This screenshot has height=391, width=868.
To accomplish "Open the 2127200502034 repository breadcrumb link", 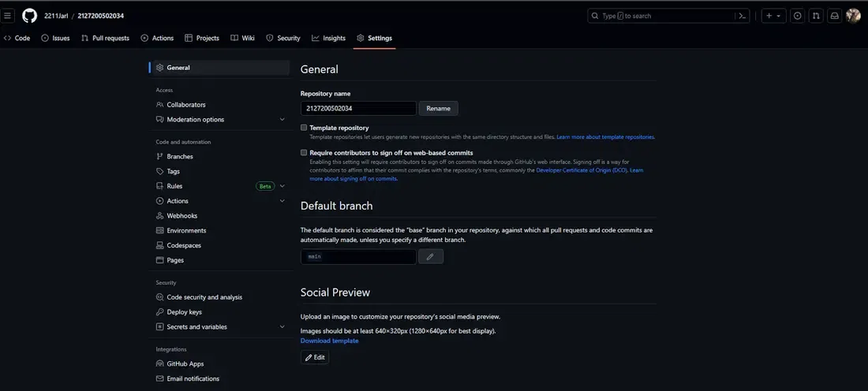I will click(101, 16).
